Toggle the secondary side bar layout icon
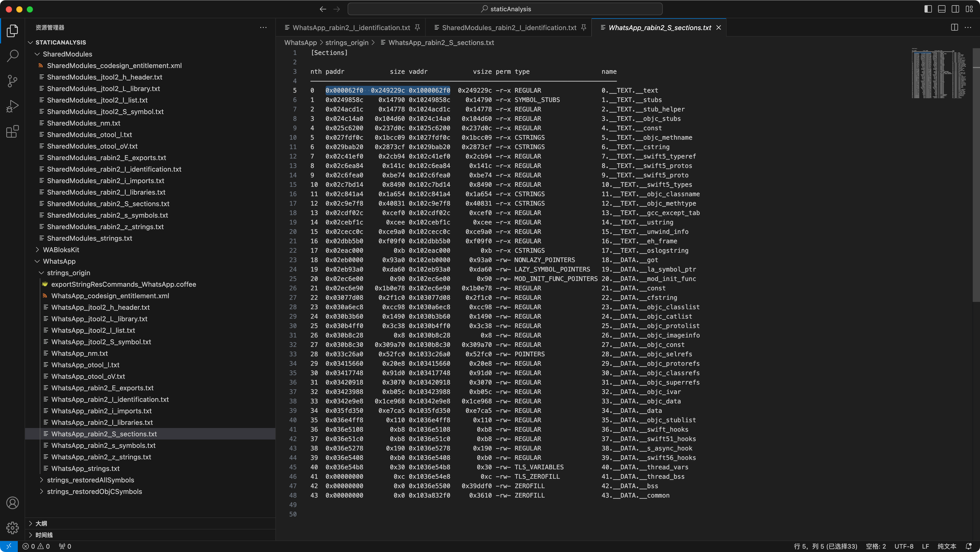The image size is (980, 552). pyautogui.click(x=955, y=9)
